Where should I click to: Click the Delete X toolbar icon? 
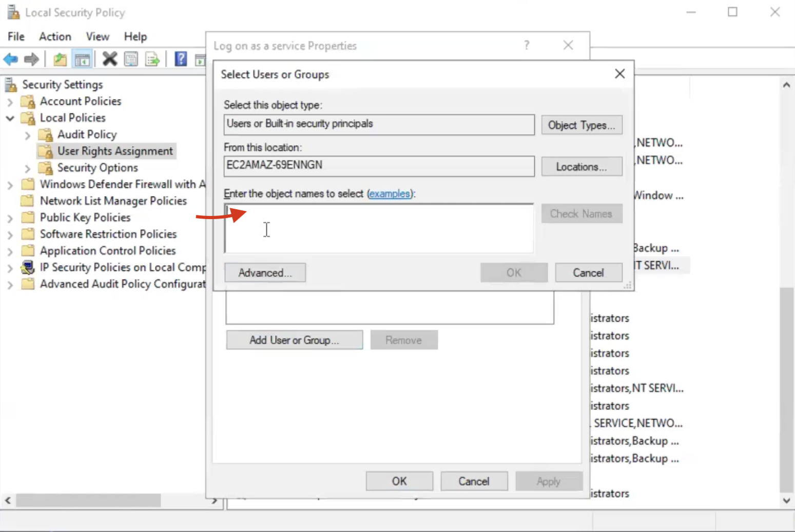tap(109, 60)
